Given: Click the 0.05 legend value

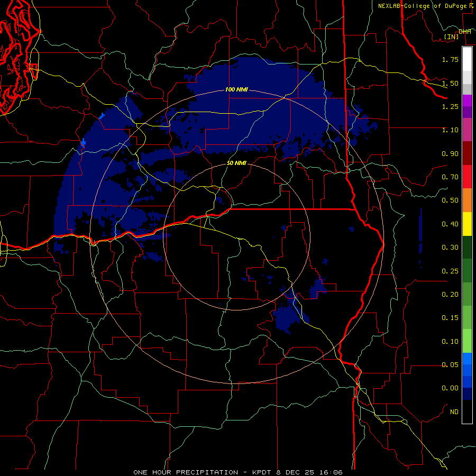Looking at the screenshot, I should click(x=450, y=365).
